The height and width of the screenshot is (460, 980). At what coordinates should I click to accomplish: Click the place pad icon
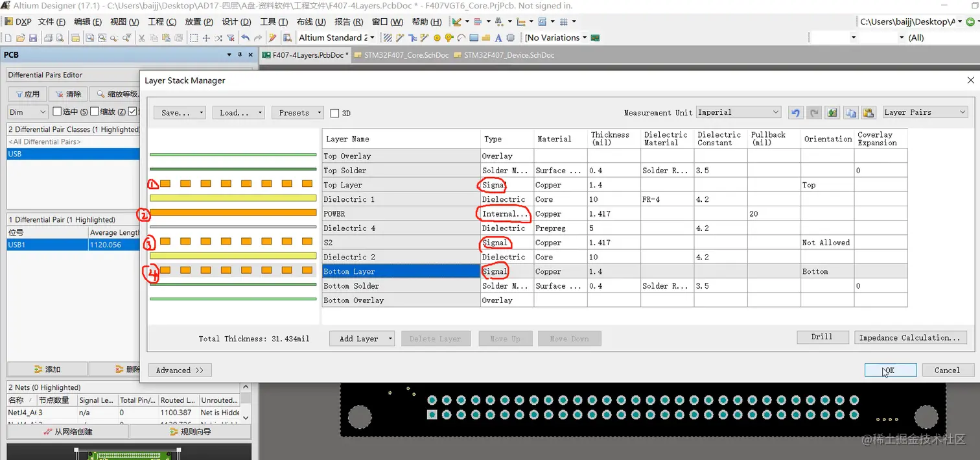pos(437,38)
